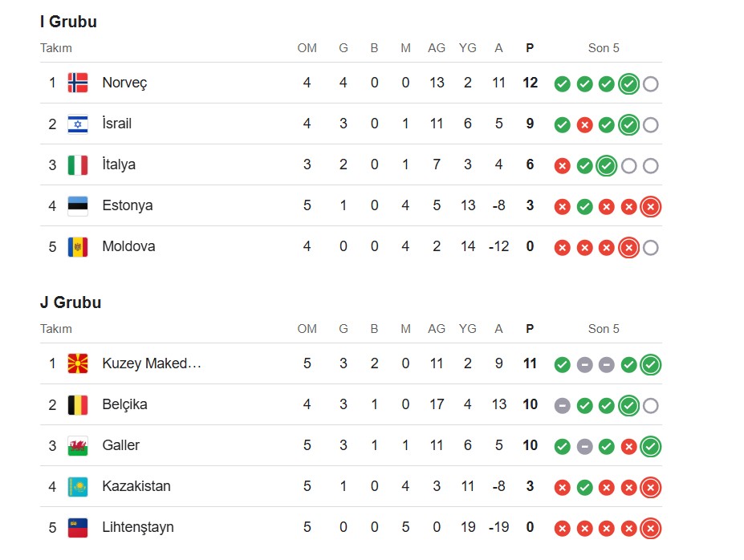
Task: Click the Norway flag icon
Action: tap(78, 83)
